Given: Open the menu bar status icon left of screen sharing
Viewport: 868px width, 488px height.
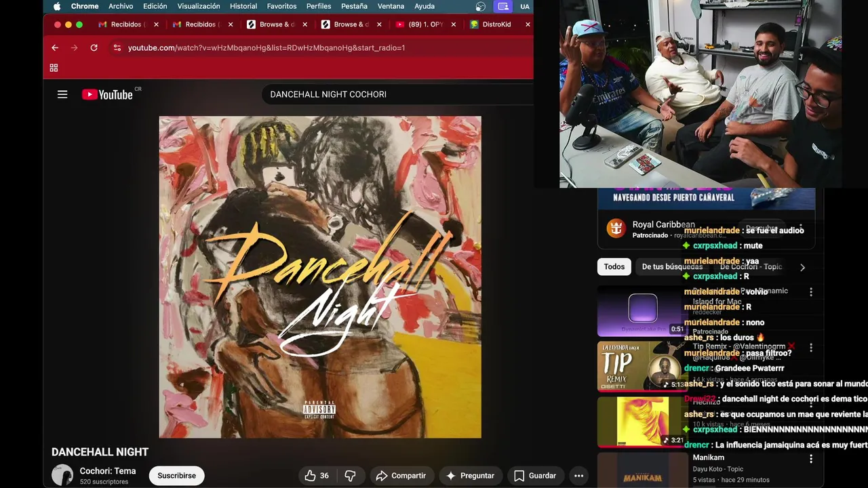Looking at the screenshot, I should 481,6.
